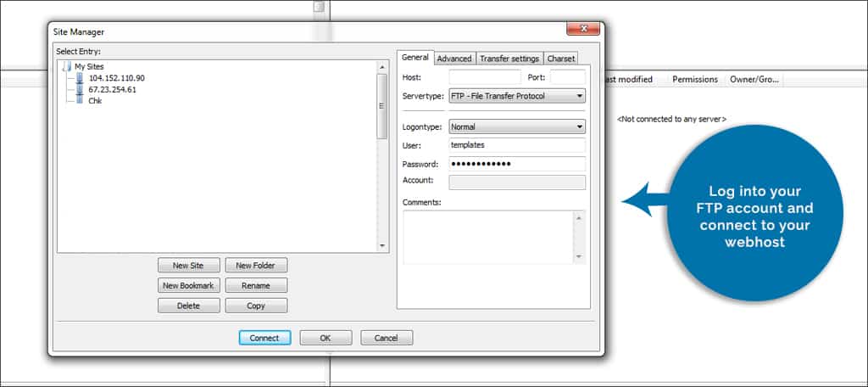
Task: Open the Advanced tab
Action: coord(454,59)
